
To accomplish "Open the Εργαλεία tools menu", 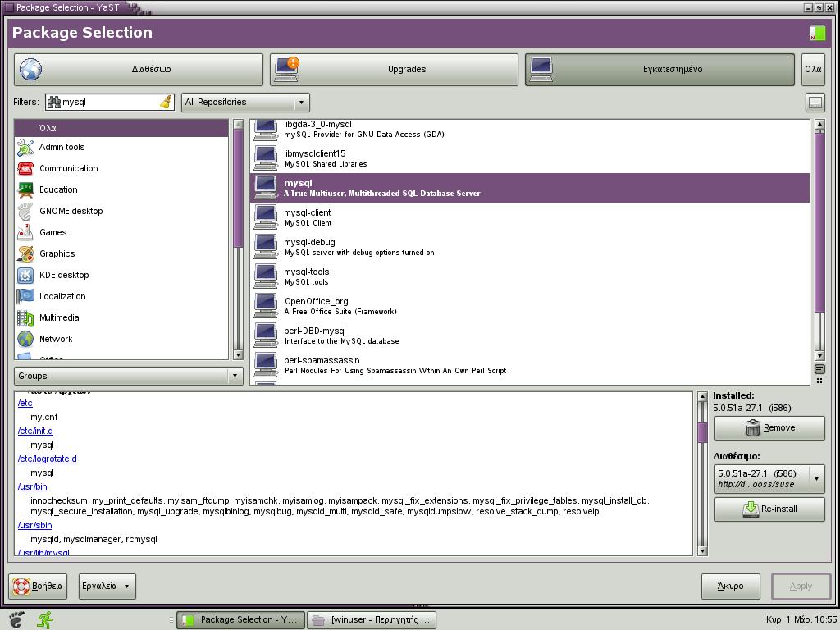I will point(107,586).
